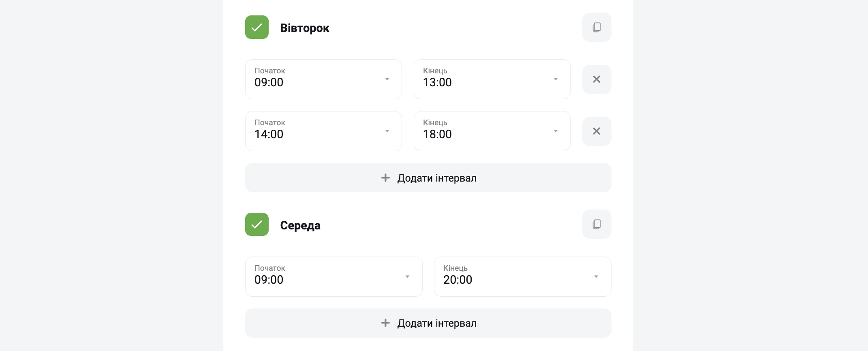The image size is (868, 351).
Task: Click the Середа day label
Action: point(300,225)
